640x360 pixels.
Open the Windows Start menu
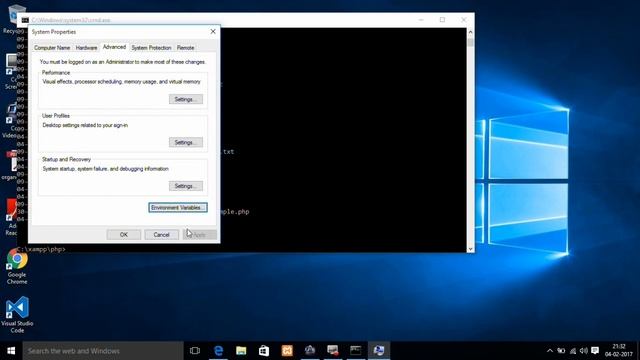point(11,351)
